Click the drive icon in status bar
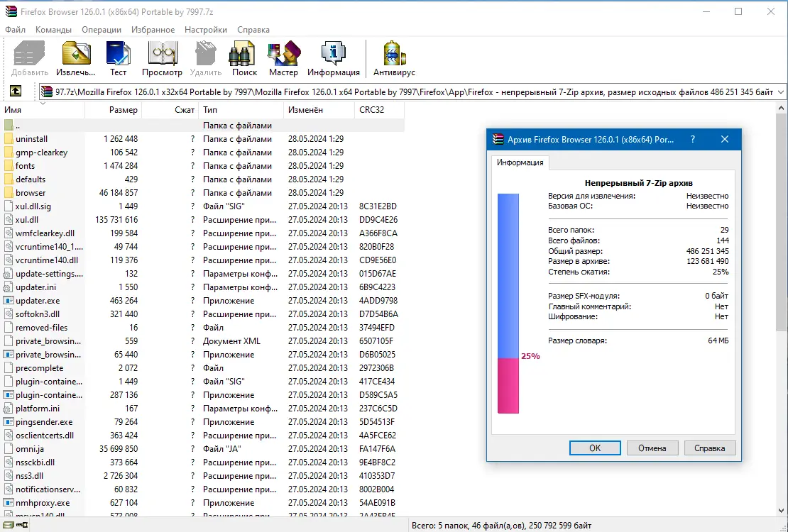The height and width of the screenshot is (532, 788). [x=9, y=525]
